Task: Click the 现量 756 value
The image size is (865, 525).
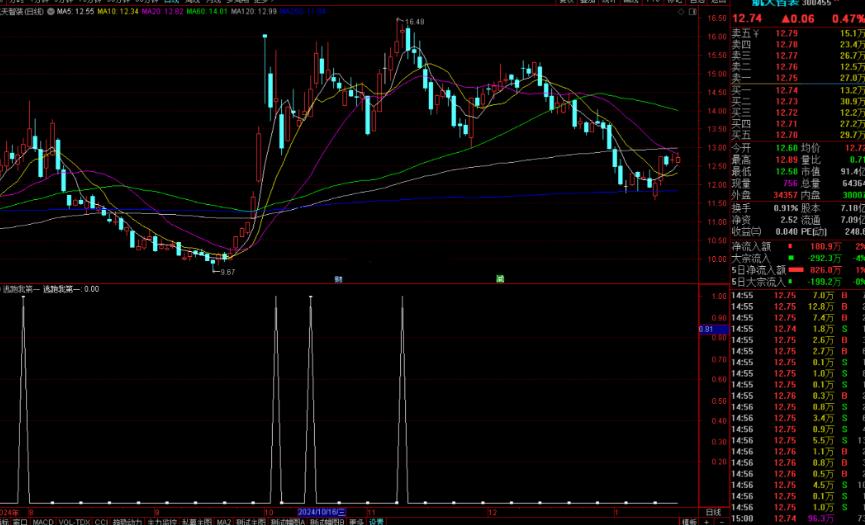Action: point(789,183)
